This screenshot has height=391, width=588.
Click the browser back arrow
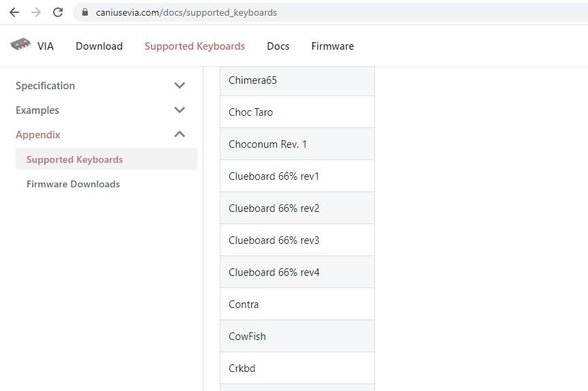(14, 12)
